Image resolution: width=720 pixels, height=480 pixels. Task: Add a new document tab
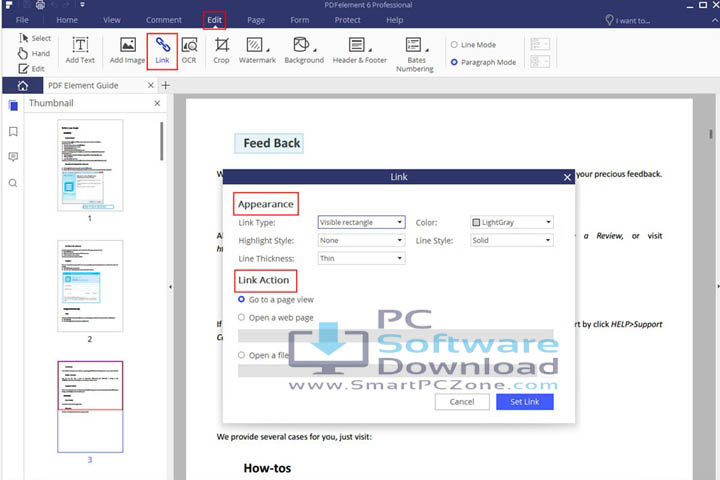166,85
